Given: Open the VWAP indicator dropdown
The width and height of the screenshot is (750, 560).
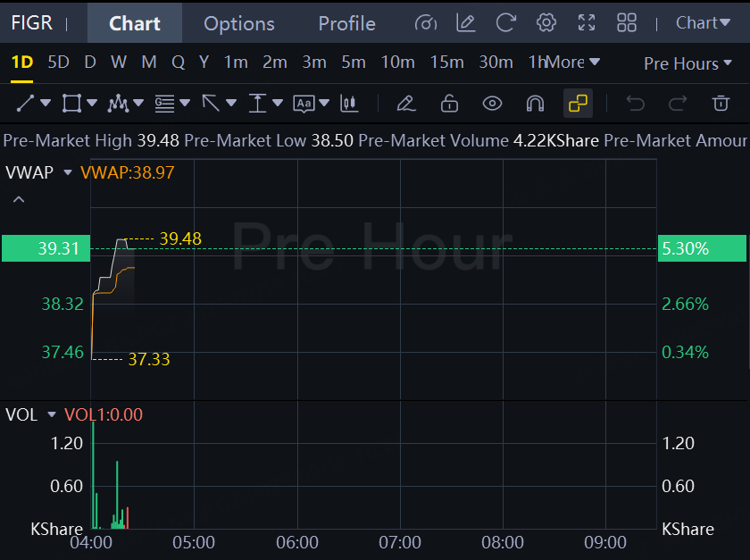Looking at the screenshot, I should pos(68,172).
